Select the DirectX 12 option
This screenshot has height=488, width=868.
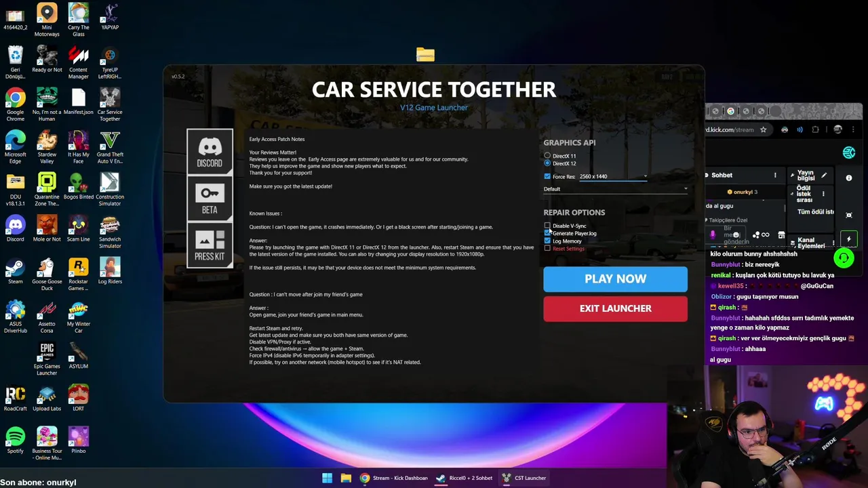[x=547, y=163]
